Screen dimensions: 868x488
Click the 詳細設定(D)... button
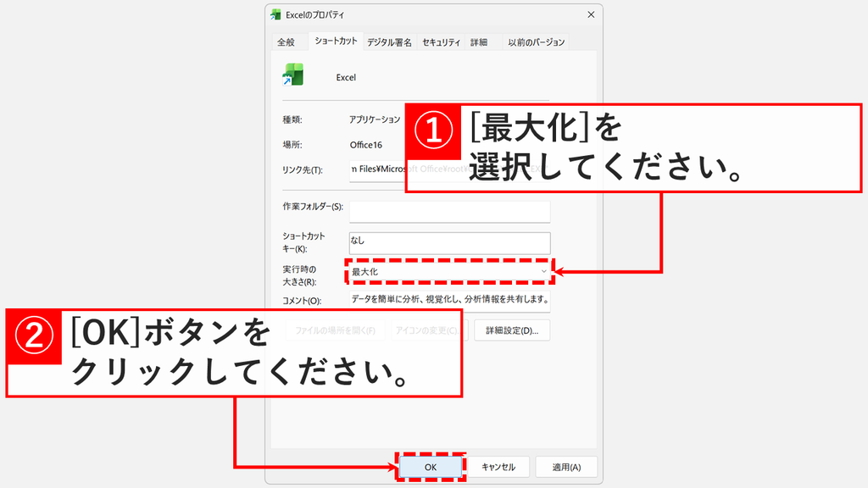point(512,330)
